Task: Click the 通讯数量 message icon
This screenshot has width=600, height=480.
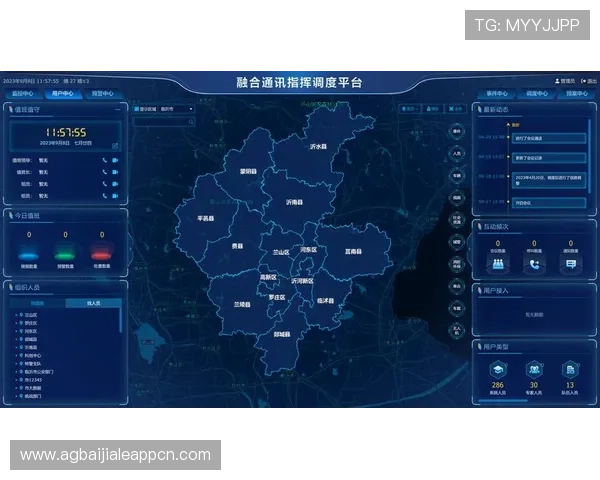Action: point(570,264)
